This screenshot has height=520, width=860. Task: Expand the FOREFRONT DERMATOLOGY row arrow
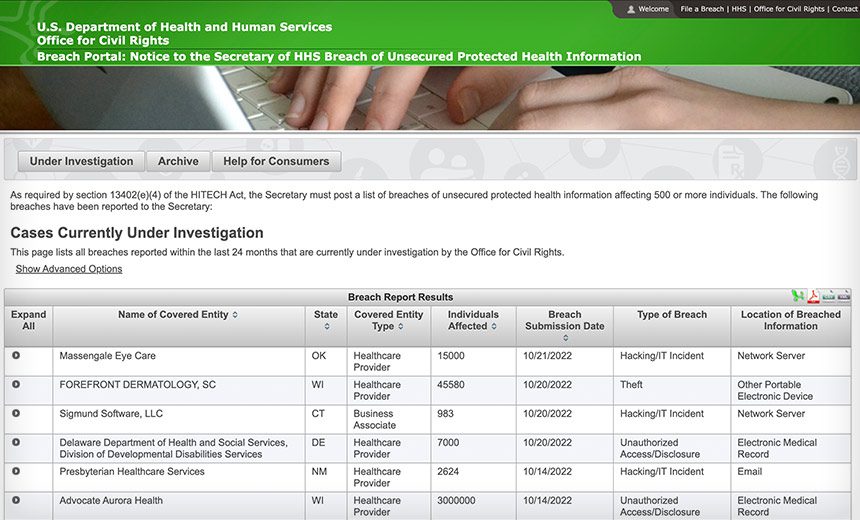click(16, 385)
